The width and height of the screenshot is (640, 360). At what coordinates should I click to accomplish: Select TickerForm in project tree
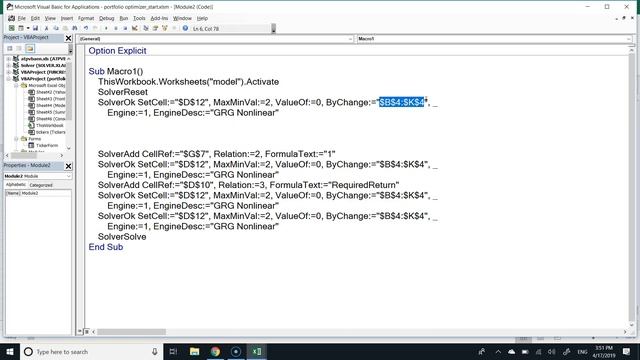(43, 145)
